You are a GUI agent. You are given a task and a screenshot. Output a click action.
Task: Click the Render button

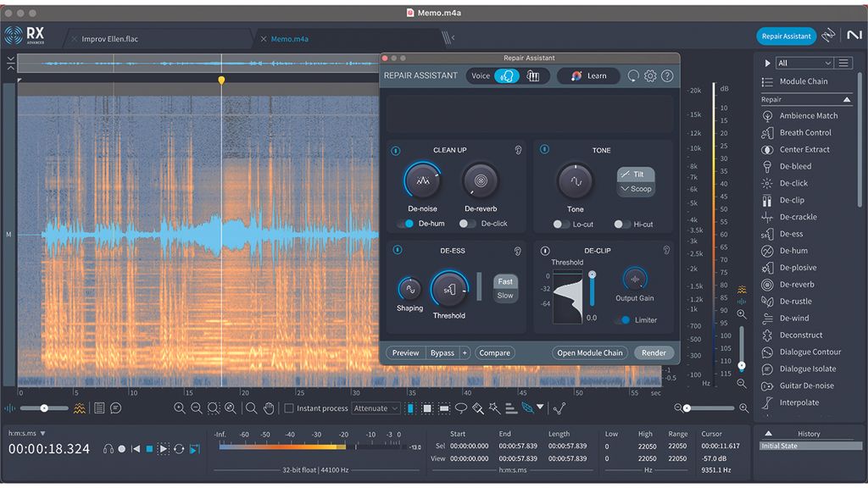(654, 352)
